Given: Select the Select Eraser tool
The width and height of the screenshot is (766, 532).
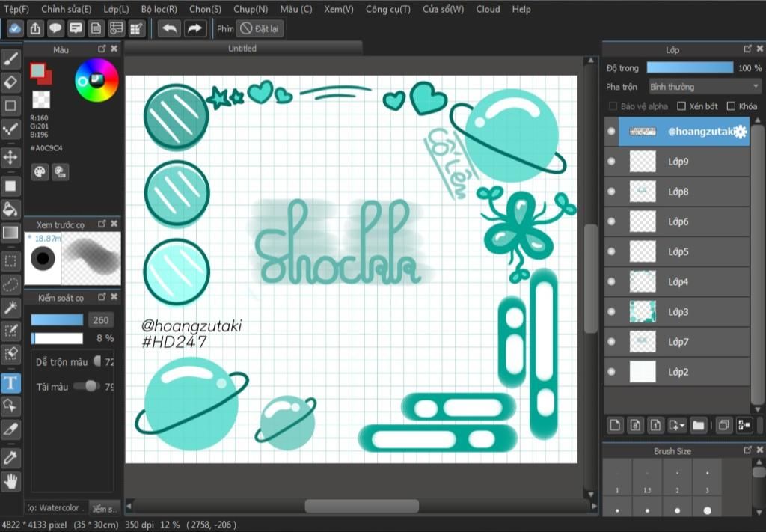Looking at the screenshot, I should pyautogui.click(x=10, y=354).
